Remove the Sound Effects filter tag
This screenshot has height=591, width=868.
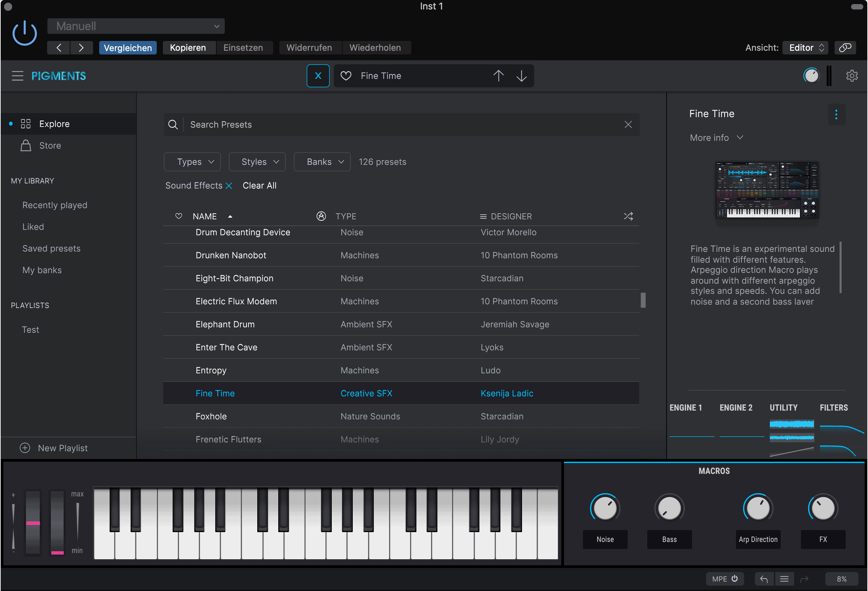click(x=229, y=185)
